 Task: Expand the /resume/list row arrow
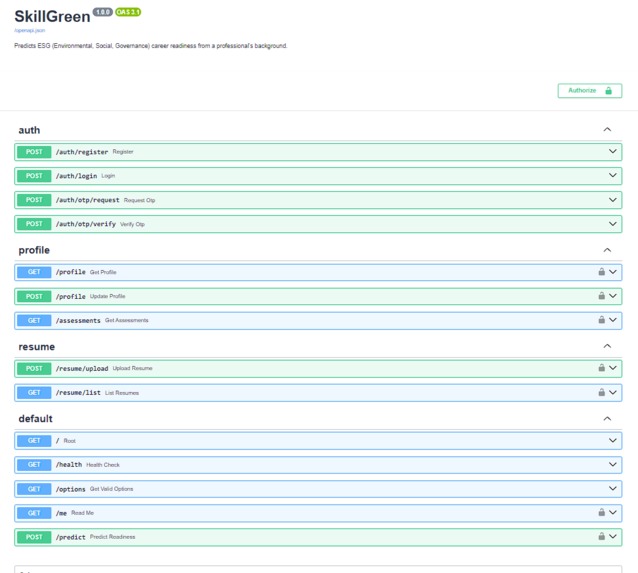point(612,392)
